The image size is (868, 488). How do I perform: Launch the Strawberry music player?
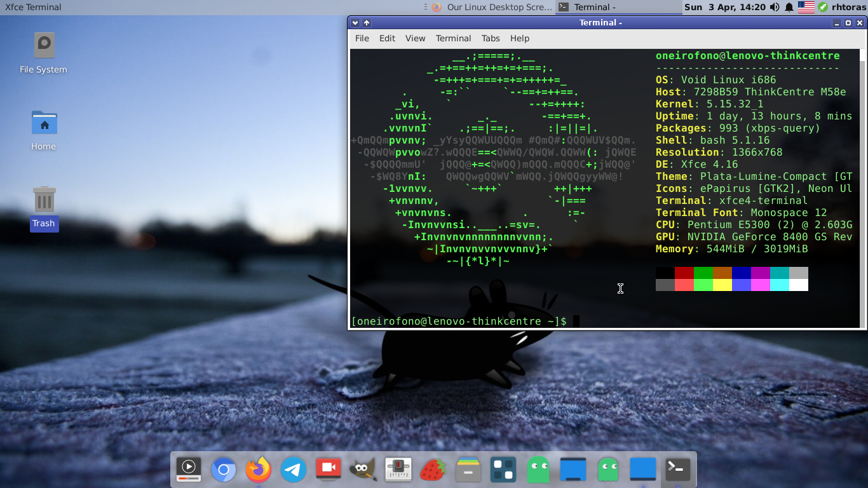click(x=433, y=470)
